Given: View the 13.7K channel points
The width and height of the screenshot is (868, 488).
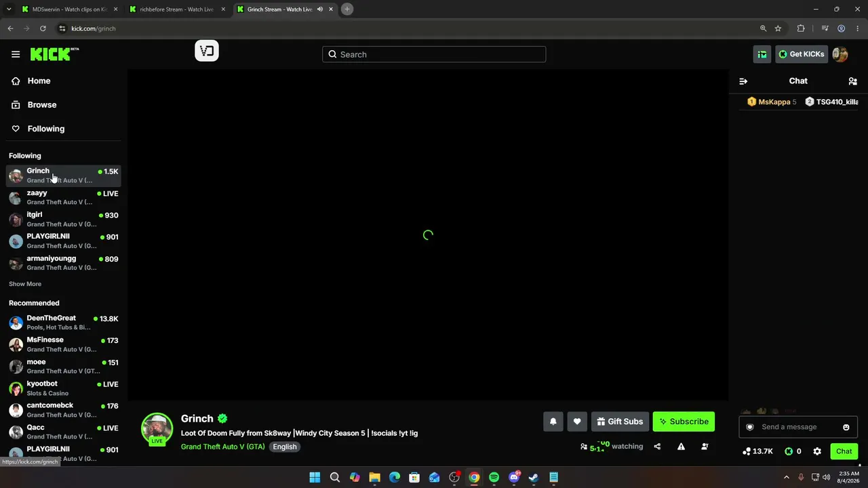Looking at the screenshot, I should click(x=758, y=451).
